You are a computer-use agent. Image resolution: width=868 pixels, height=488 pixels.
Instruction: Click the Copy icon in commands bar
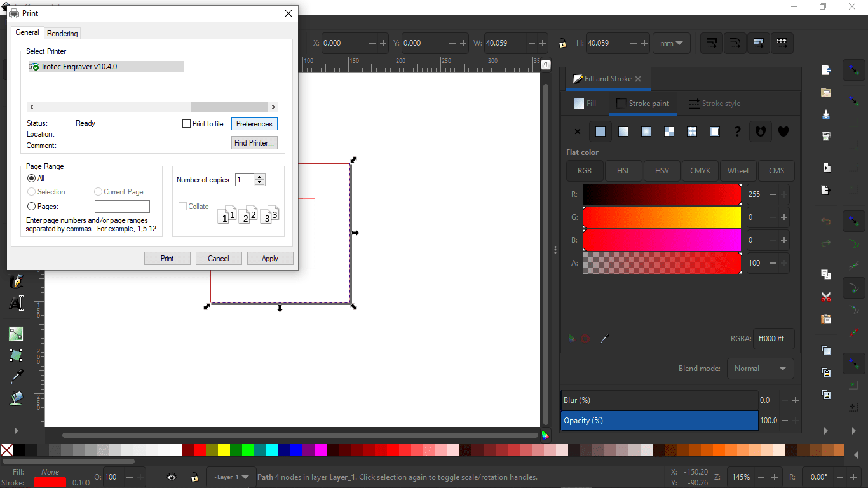pos(826,274)
